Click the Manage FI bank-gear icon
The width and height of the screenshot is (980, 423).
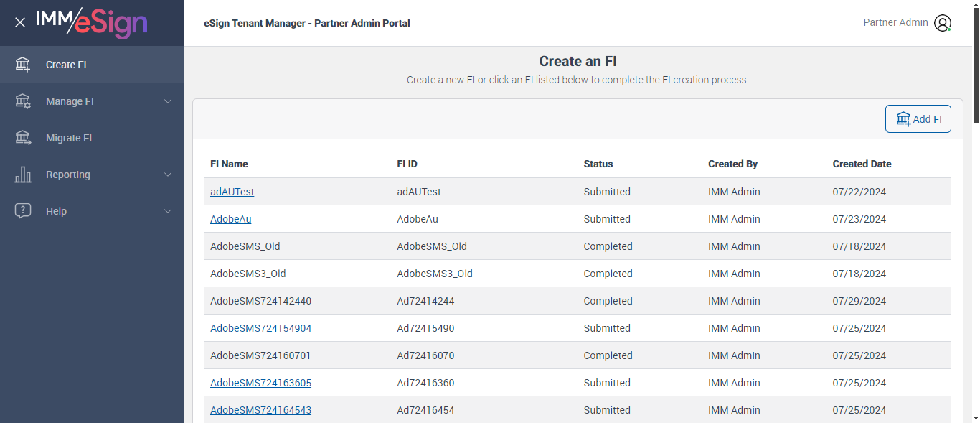click(23, 101)
